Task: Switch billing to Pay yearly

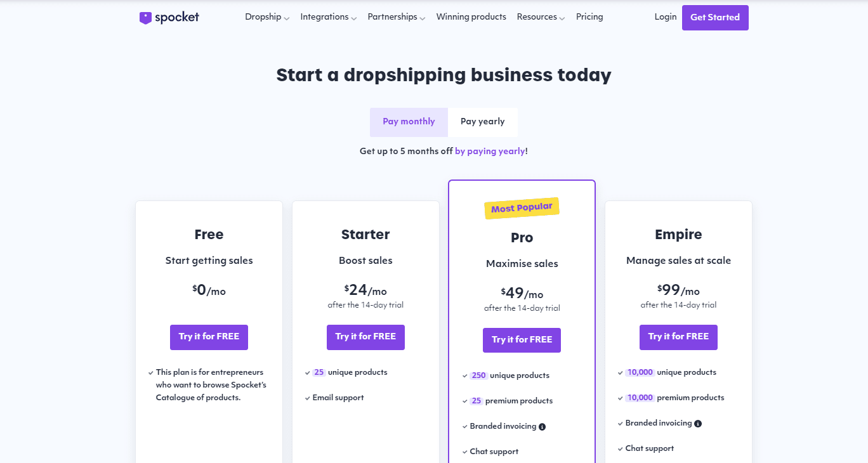Action: coord(482,122)
